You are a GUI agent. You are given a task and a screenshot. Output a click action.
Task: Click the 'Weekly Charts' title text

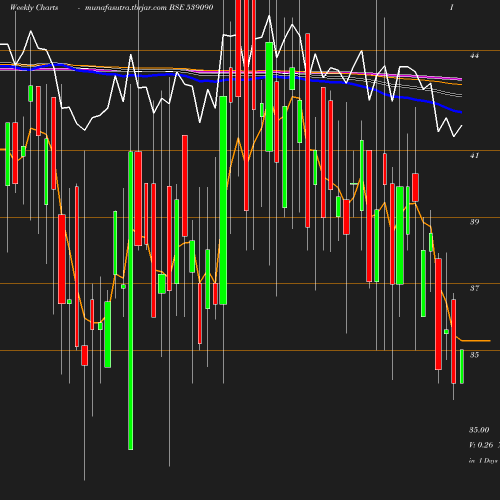[34, 7]
